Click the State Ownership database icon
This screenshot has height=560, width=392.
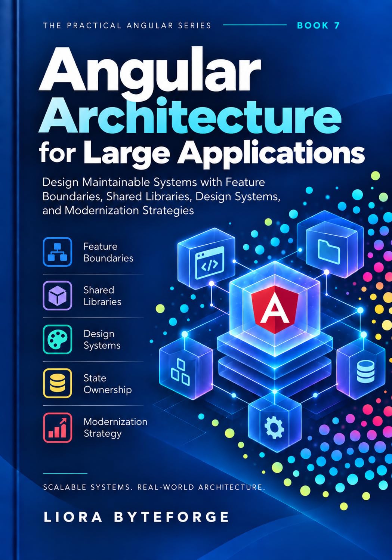pos(58,383)
